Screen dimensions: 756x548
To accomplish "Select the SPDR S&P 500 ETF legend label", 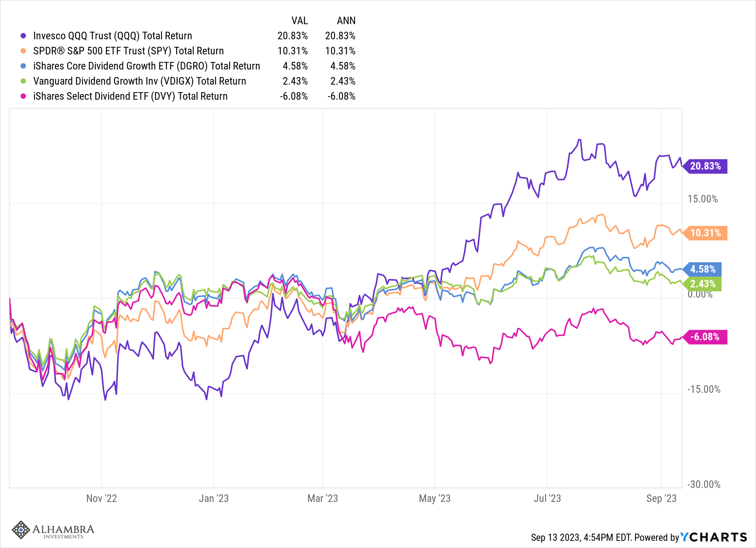I will (129, 51).
